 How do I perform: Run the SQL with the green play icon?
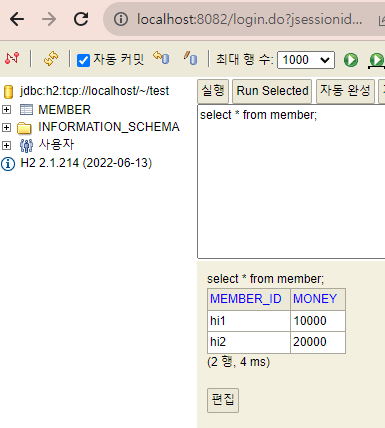pyautogui.click(x=351, y=60)
